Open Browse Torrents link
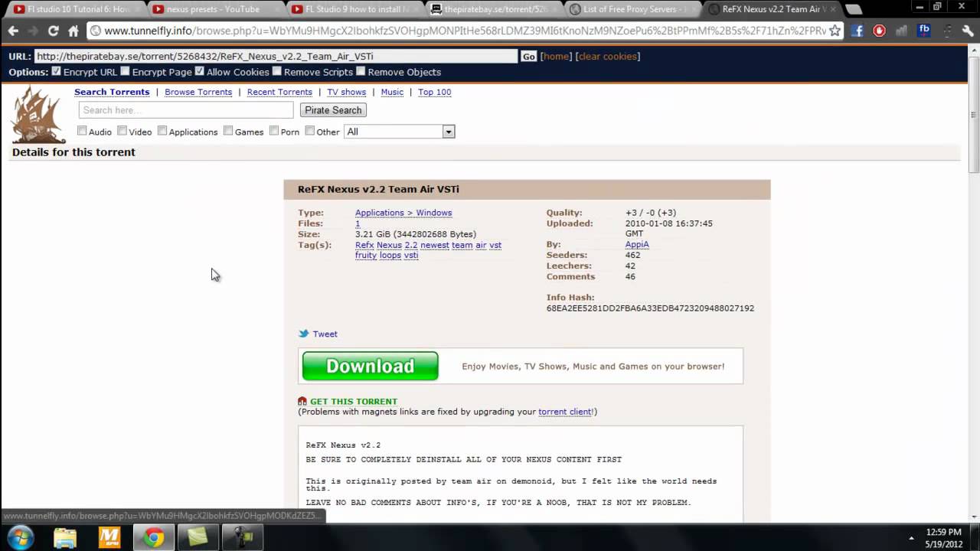Viewport: 980px width, 551px height. point(198,92)
